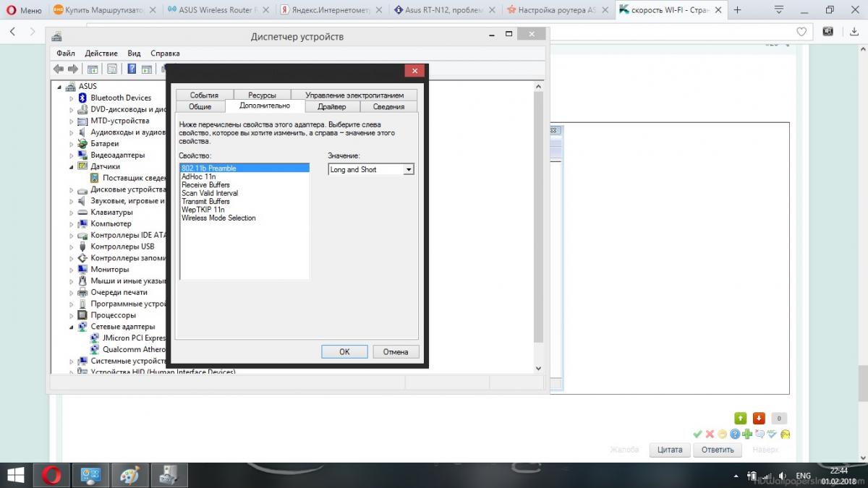Expand the Компьютер node
868x488 pixels.
point(72,223)
